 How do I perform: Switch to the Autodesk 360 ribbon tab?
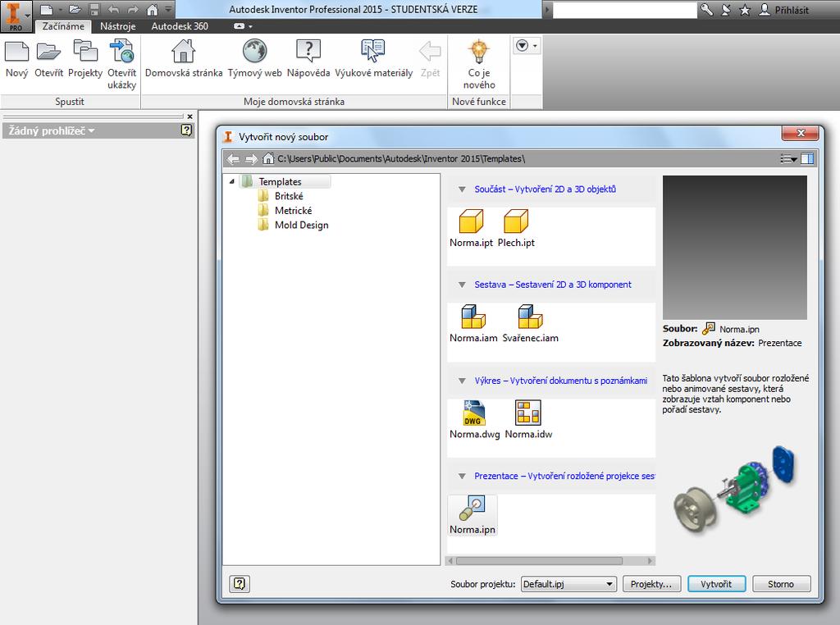tap(180, 25)
